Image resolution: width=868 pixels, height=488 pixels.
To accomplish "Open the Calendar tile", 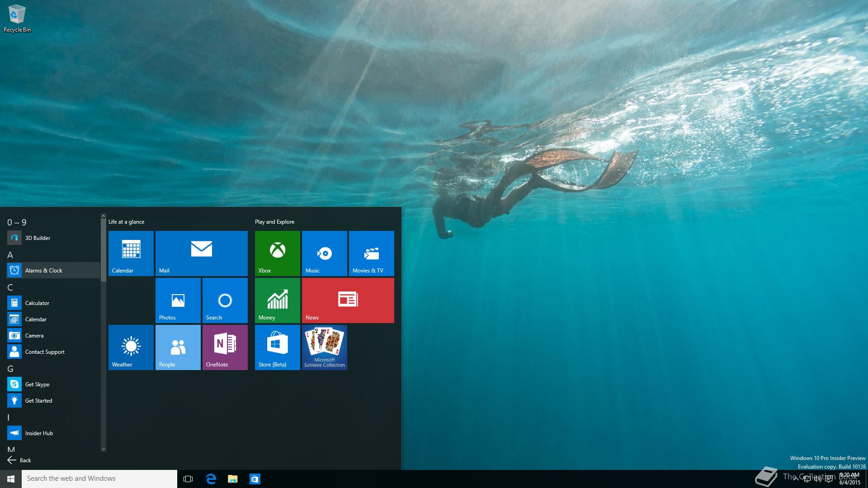I will pyautogui.click(x=131, y=253).
